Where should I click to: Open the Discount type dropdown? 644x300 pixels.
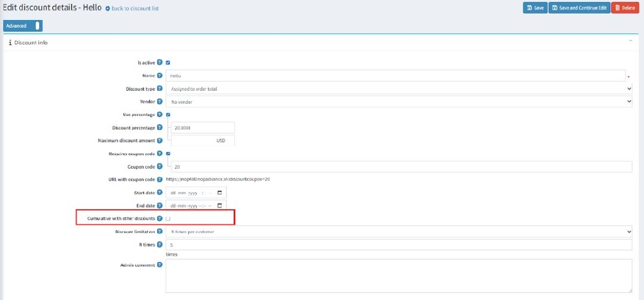[x=399, y=89]
